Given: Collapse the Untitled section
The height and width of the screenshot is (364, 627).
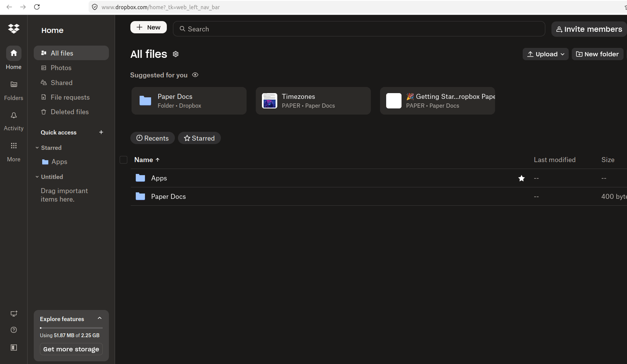Looking at the screenshot, I should pyautogui.click(x=37, y=177).
